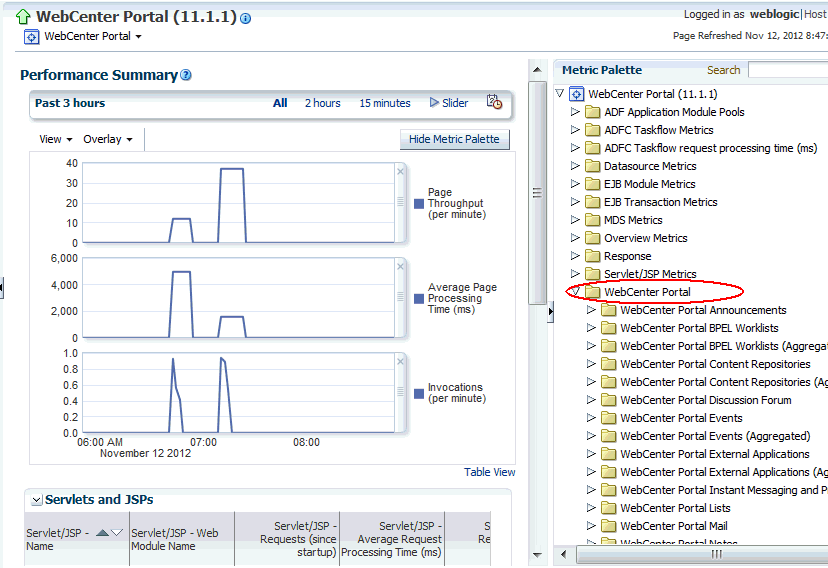The width and height of the screenshot is (828, 568).
Task: Click the Page Throughput legend color square
Action: pos(419,204)
